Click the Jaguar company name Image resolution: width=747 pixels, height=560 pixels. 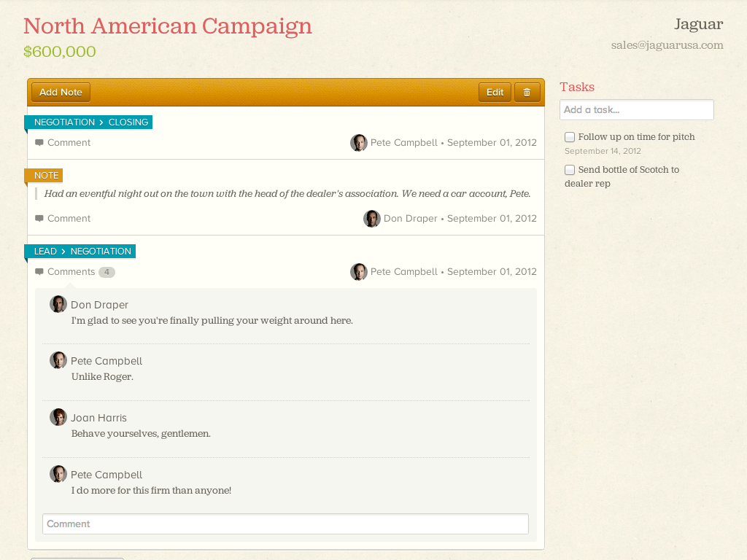pos(698,24)
